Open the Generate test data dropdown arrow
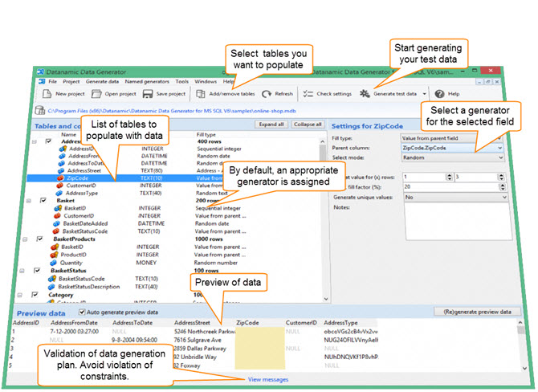The height and width of the screenshot is (392, 538). tap(425, 94)
